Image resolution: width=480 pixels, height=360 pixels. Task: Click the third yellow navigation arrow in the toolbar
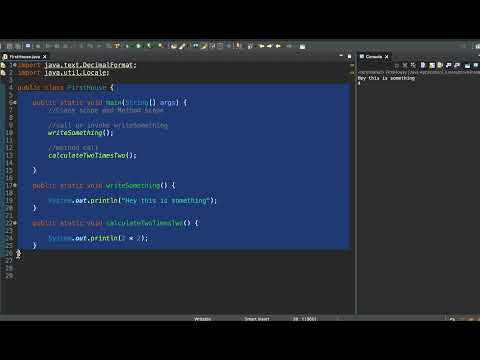point(278,46)
